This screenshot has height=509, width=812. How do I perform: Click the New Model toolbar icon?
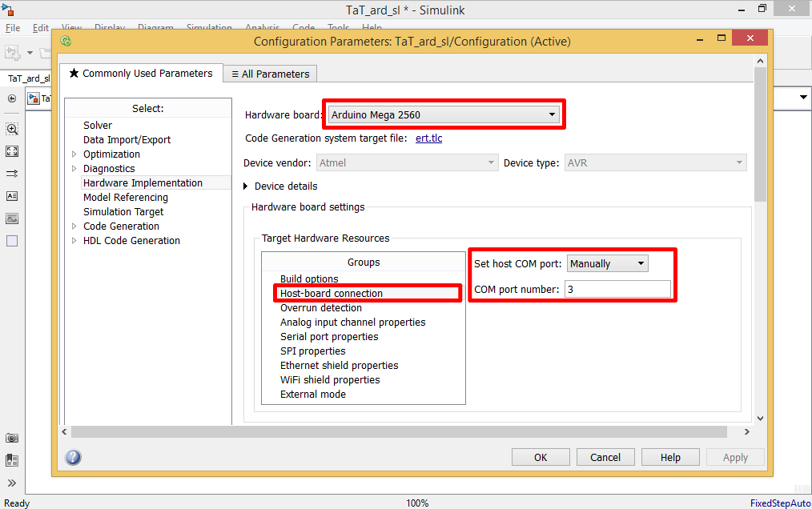pos(13,52)
